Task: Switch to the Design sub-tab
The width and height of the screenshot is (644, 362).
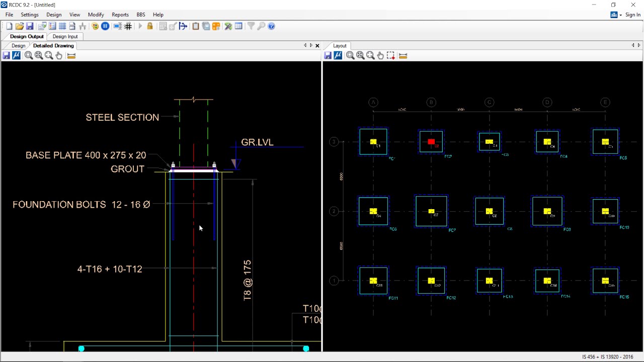Action: tap(18, 46)
